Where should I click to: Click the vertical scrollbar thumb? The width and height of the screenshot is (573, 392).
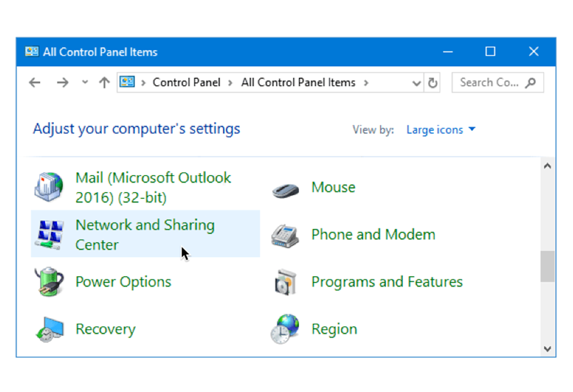click(x=547, y=266)
